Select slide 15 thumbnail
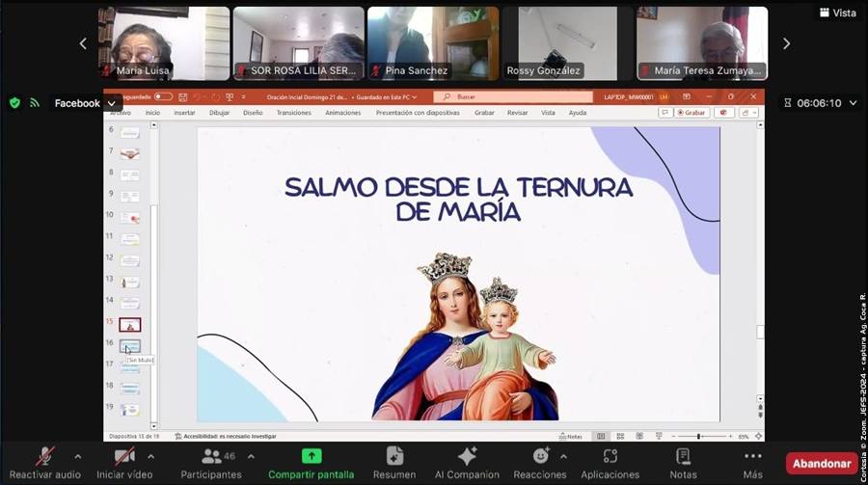The height and width of the screenshot is (485, 868). coord(130,324)
